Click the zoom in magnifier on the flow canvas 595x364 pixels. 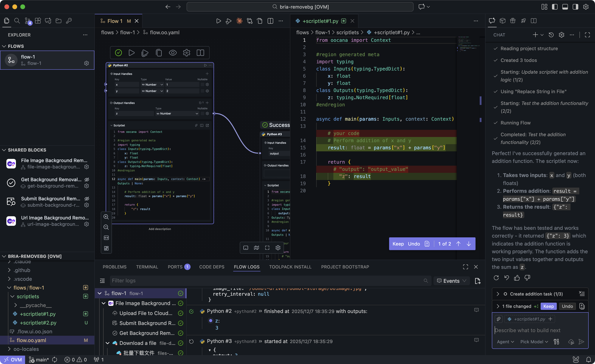[x=106, y=217]
